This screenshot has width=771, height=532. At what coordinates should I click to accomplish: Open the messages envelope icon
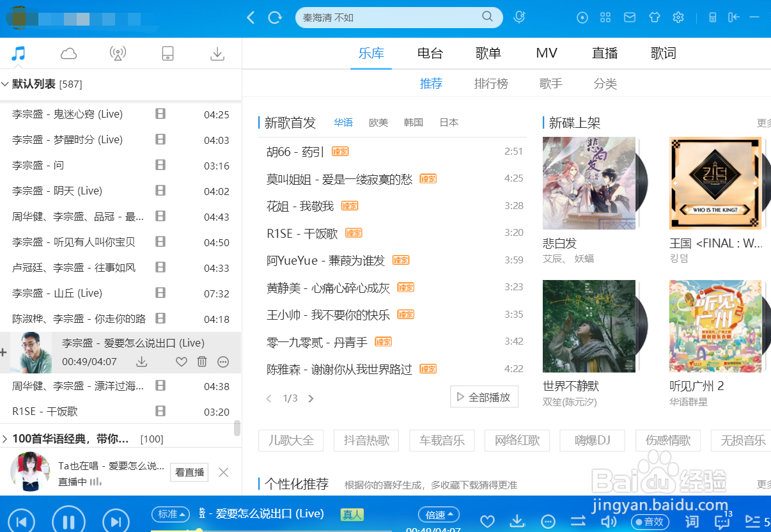[630, 17]
